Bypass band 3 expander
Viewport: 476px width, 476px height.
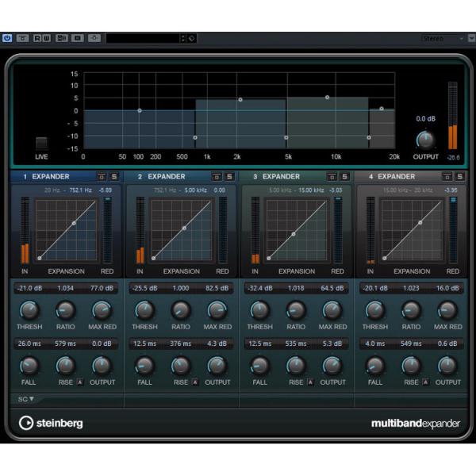[332, 177]
